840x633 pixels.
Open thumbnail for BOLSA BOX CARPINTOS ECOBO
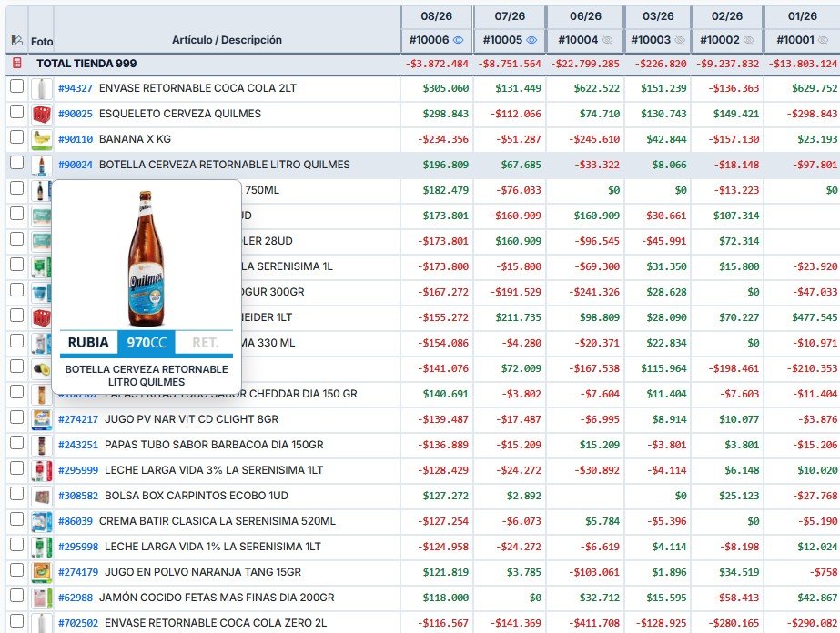[41, 496]
